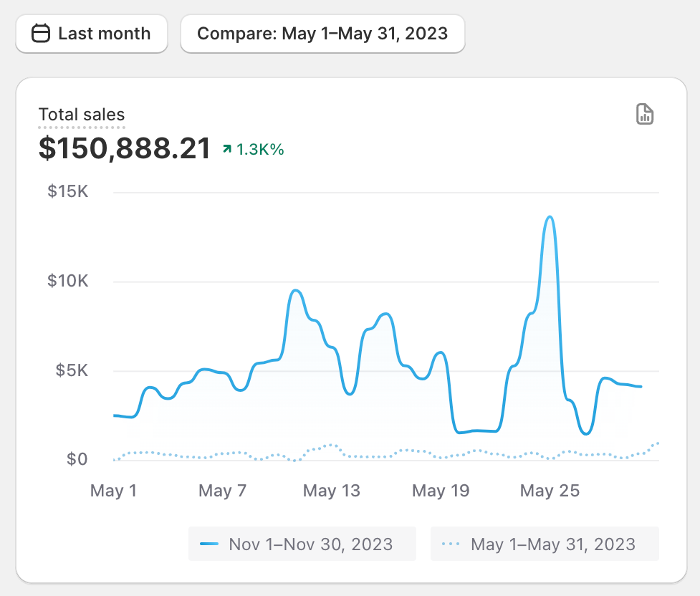700x596 pixels.
Task: Open the Compare: May 1–May 31, 2023 selector
Action: (322, 34)
